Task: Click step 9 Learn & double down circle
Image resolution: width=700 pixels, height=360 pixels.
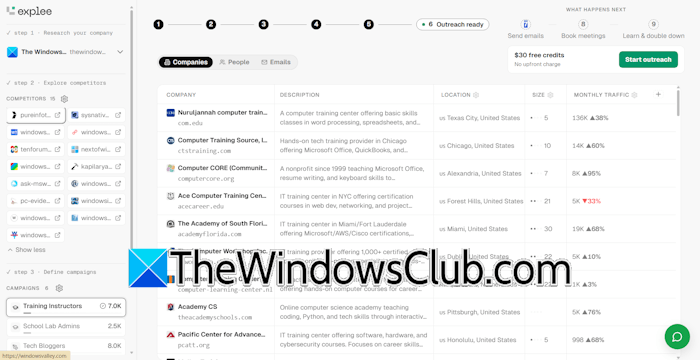Action: point(653,24)
